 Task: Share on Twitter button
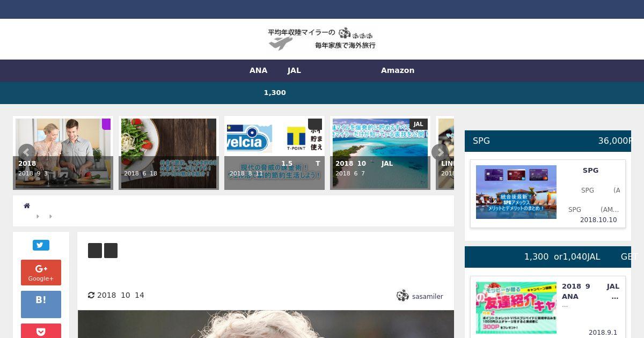tap(41, 245)
